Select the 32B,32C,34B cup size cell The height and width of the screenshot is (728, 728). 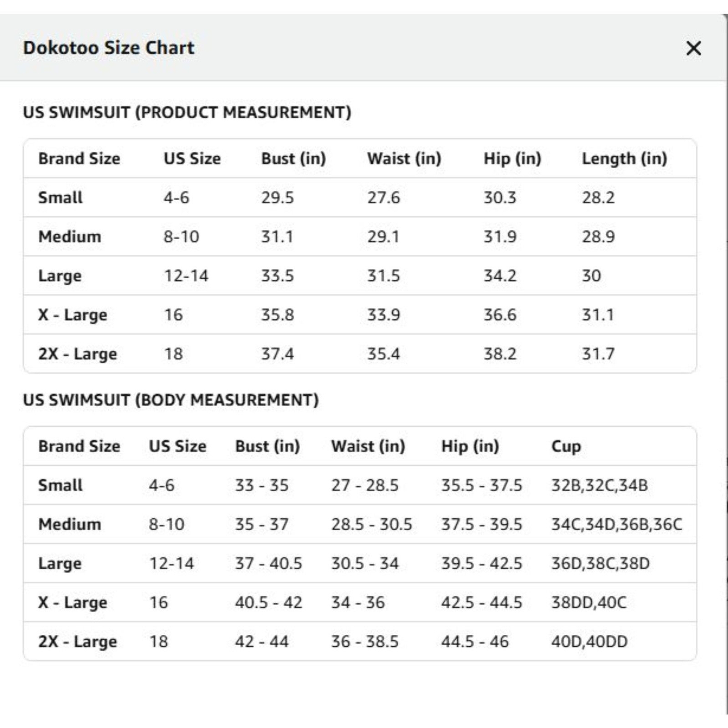click(599, 485)
